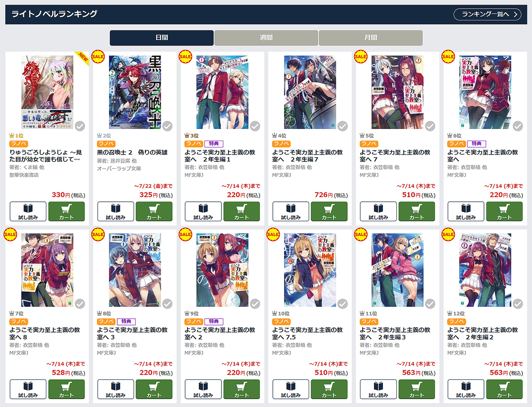The width and height of the screenshot is (532, 407).
Task: Open trial reading for the rank 10 volume 7.5
Action: pyautogui.click(x=291, y=389)
